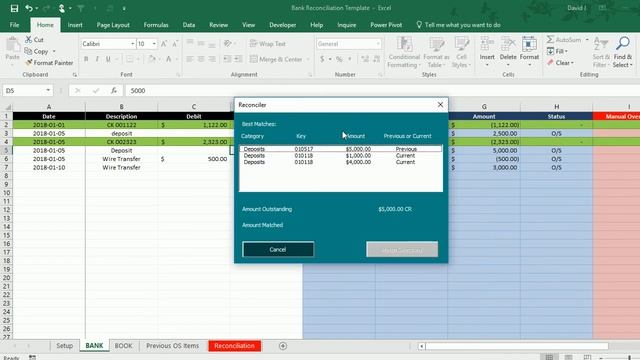Viewport: 640px width, 360px height.
Task: Click Percent Style icon
Action: coord(339,59)
